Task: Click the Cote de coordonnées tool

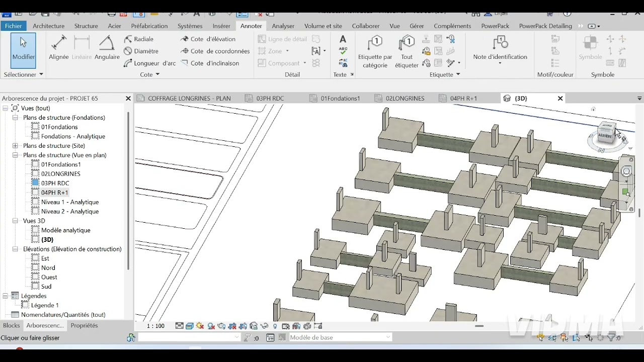Action: 215,51
